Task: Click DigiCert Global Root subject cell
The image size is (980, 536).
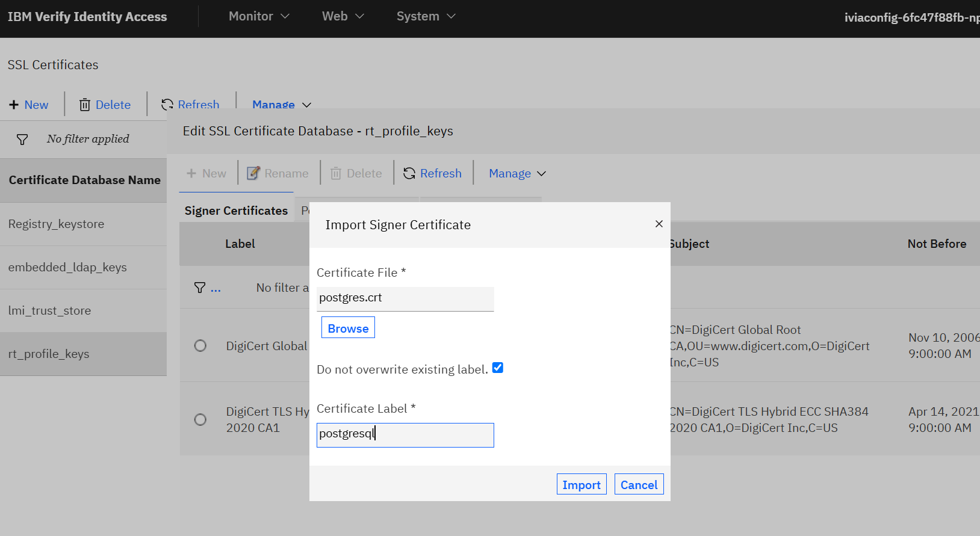Action: (769, 346)
